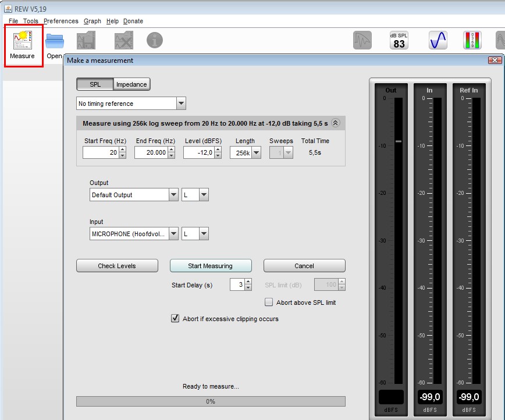
Task: Open the dB SPL 83 meter
Action: pos(399,40)
